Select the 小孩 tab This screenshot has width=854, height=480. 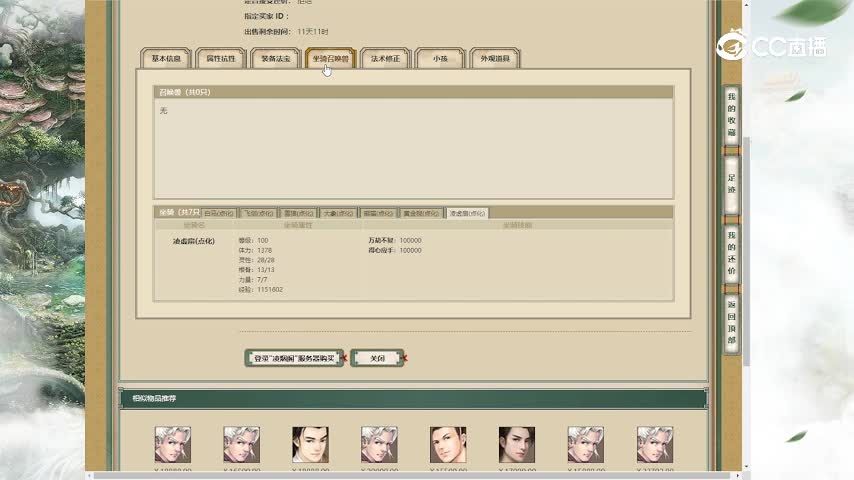(x=440, y=59)
